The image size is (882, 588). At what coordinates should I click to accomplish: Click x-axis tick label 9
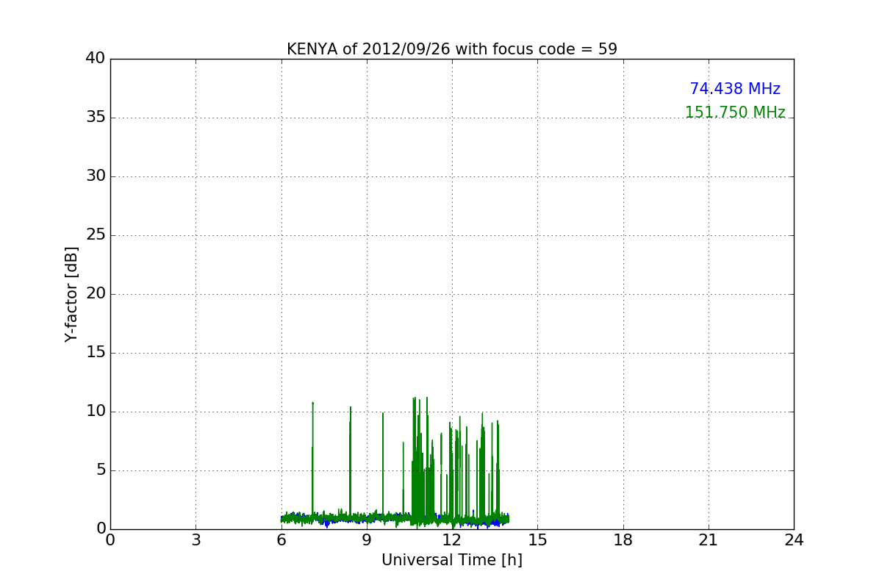pyautogui.click(x=367, y=540)
